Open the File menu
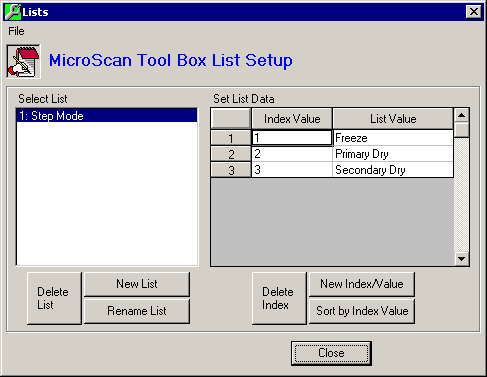This screenshot has width=487, height=377. pos(16,31)
